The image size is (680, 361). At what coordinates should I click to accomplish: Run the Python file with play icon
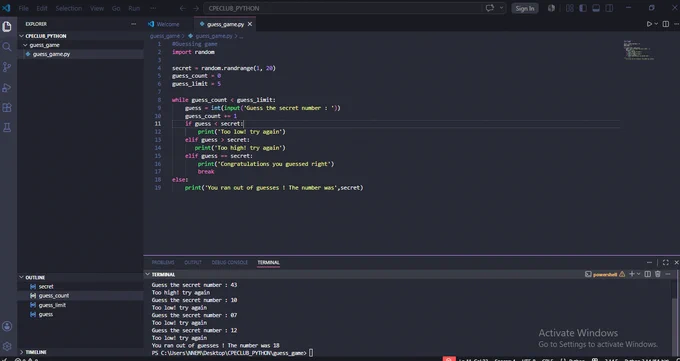coord(649,24)
